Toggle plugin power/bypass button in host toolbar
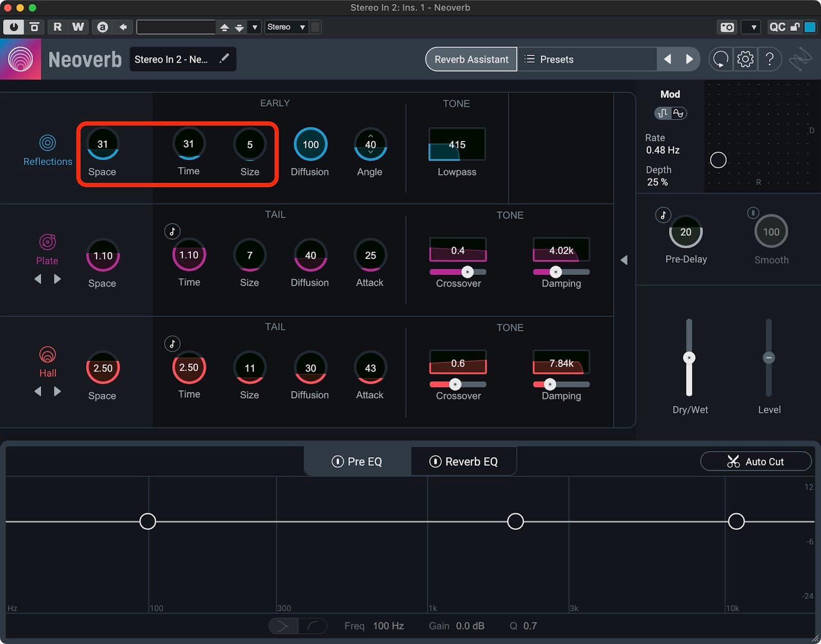This screenshot has width=821, height=644. (x=13, y=27)
